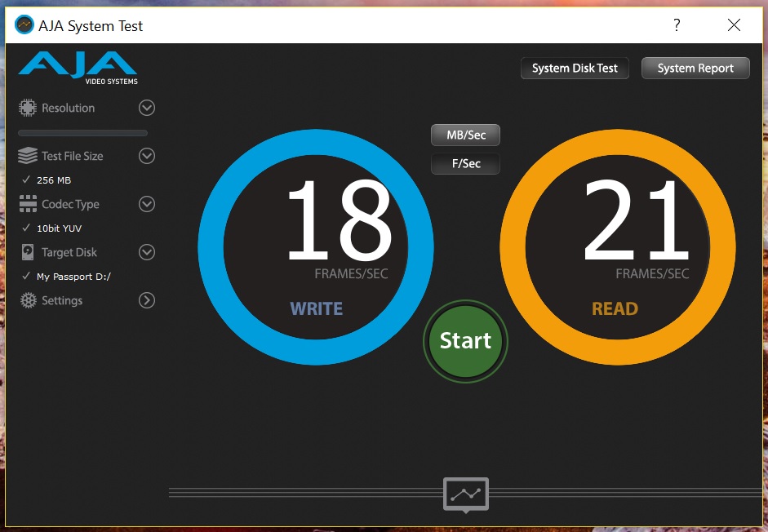
Task: Click the Test File Size label
Action: [73, 156]
